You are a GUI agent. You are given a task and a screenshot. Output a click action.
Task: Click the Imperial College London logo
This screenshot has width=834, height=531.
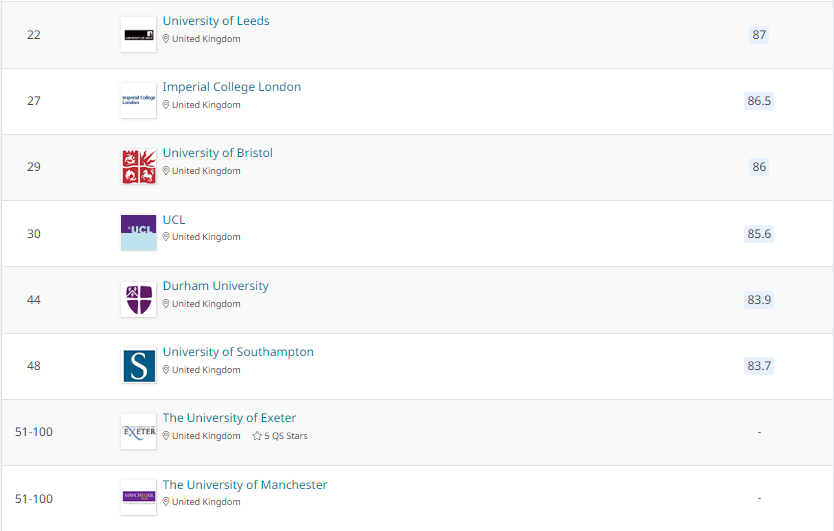138,101
